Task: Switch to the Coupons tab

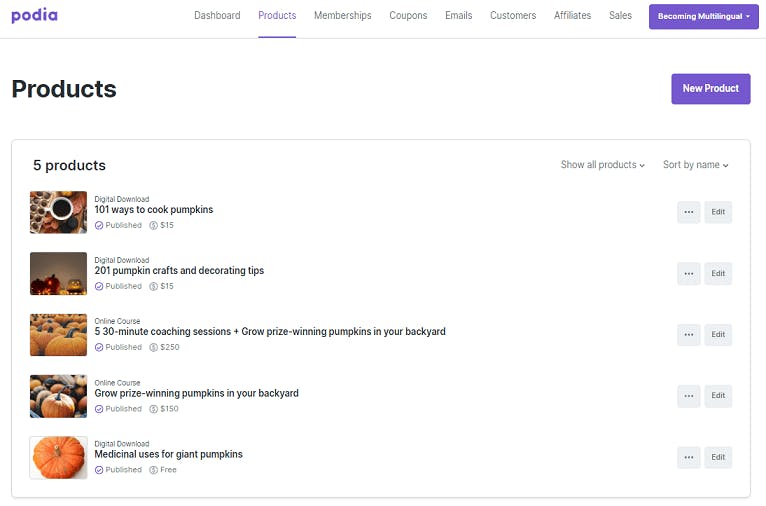Action: (x=408, y=16)
